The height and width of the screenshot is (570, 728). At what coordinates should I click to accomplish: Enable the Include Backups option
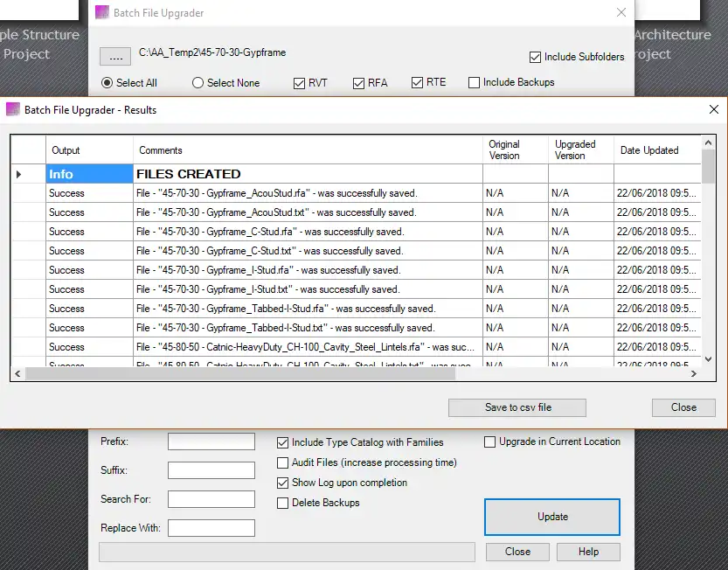point(474,83)
